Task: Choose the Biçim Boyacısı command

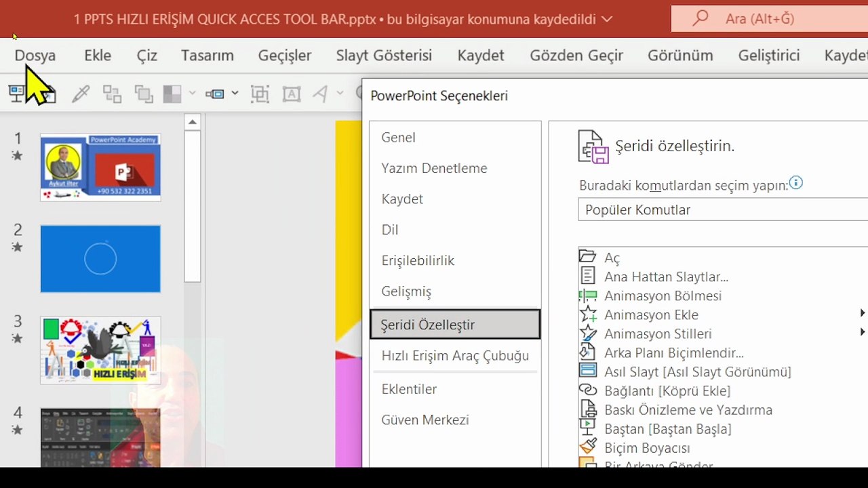Action: (723, 447)
